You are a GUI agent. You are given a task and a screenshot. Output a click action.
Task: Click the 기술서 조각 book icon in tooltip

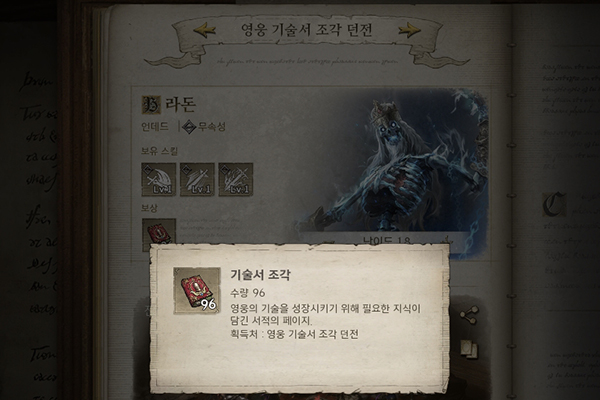pos(197,291)
